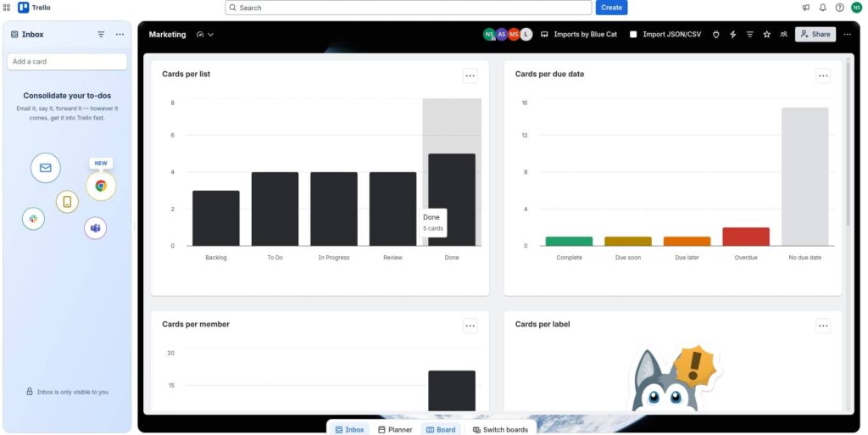
Task: Open the automation lightning bolt icon
Action: coord(733,34)
